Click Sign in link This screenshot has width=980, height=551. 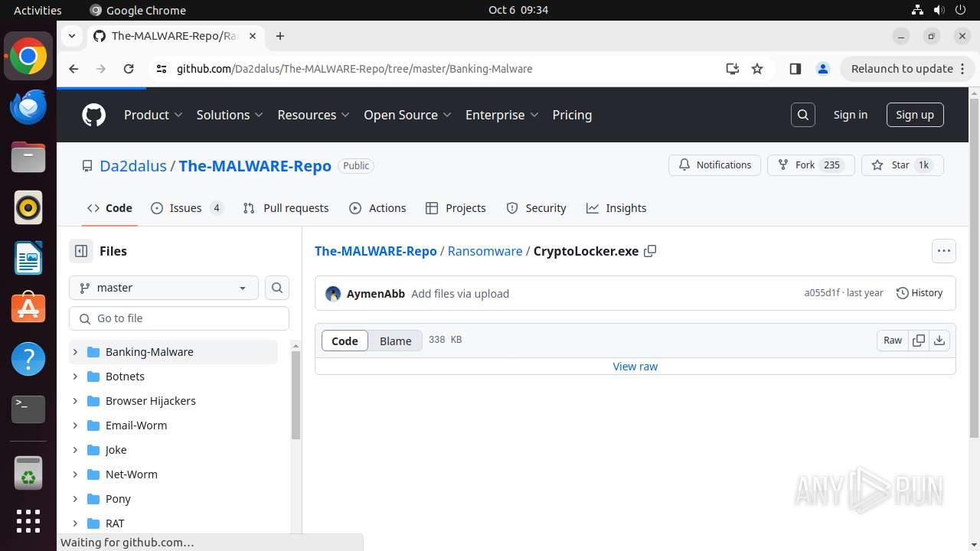tap(851, 115)
